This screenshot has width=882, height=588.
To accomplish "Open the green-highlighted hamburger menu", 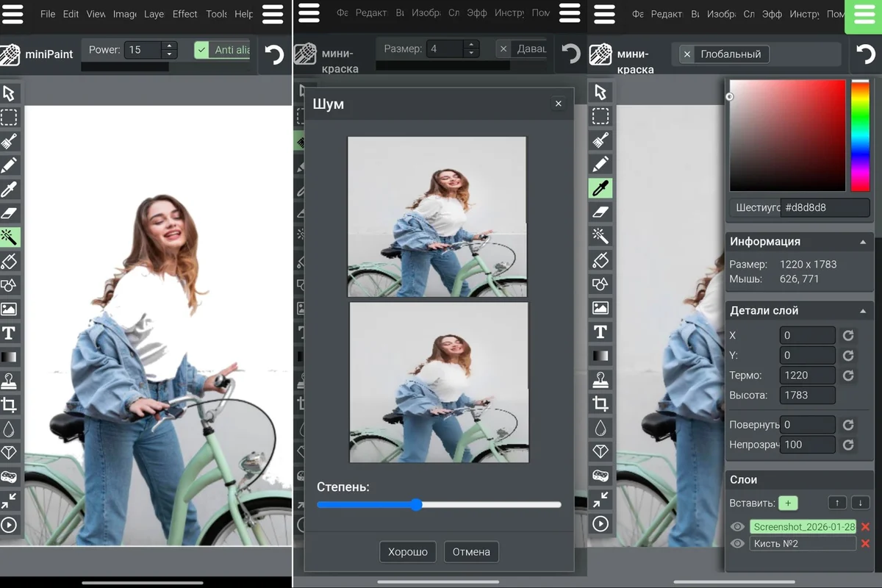I will (x=863, y=15).
